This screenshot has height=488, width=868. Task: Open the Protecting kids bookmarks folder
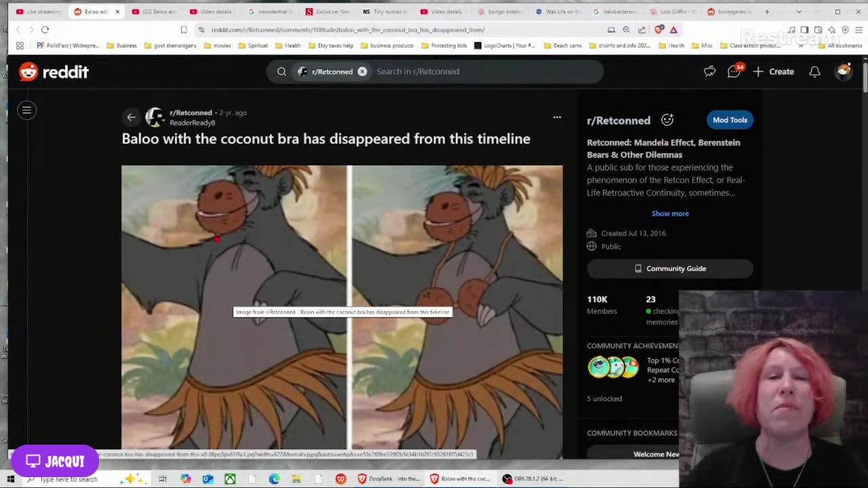(443, 45)
